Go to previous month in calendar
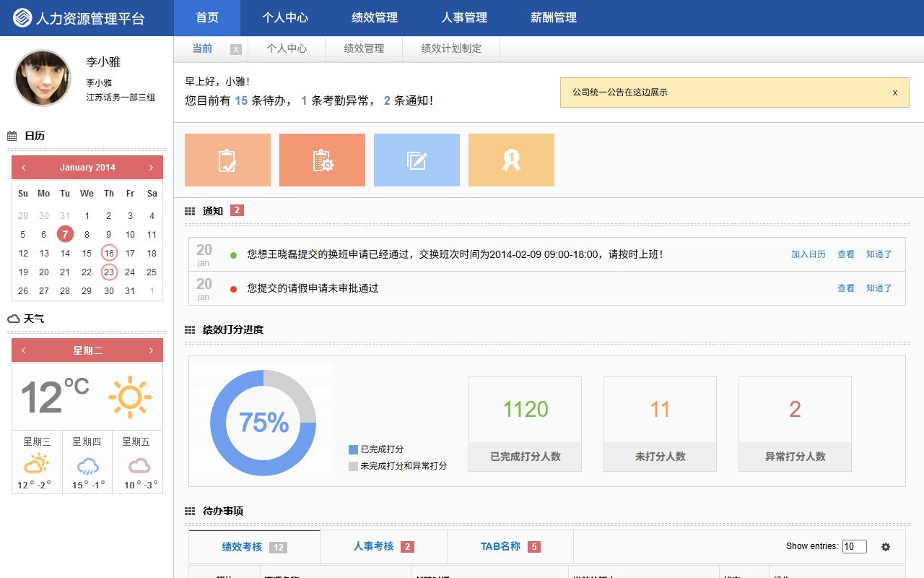Screen dimensions: 924x578 tap(24, 168)
